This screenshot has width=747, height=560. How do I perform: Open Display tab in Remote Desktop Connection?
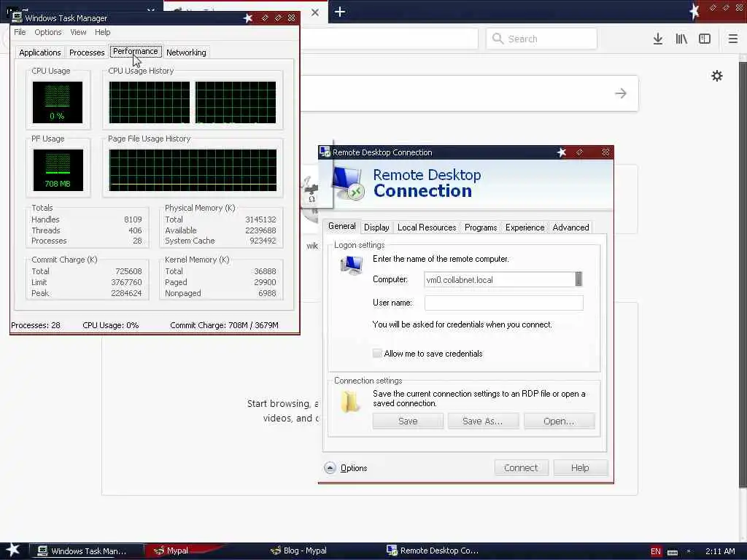[376, 227]
